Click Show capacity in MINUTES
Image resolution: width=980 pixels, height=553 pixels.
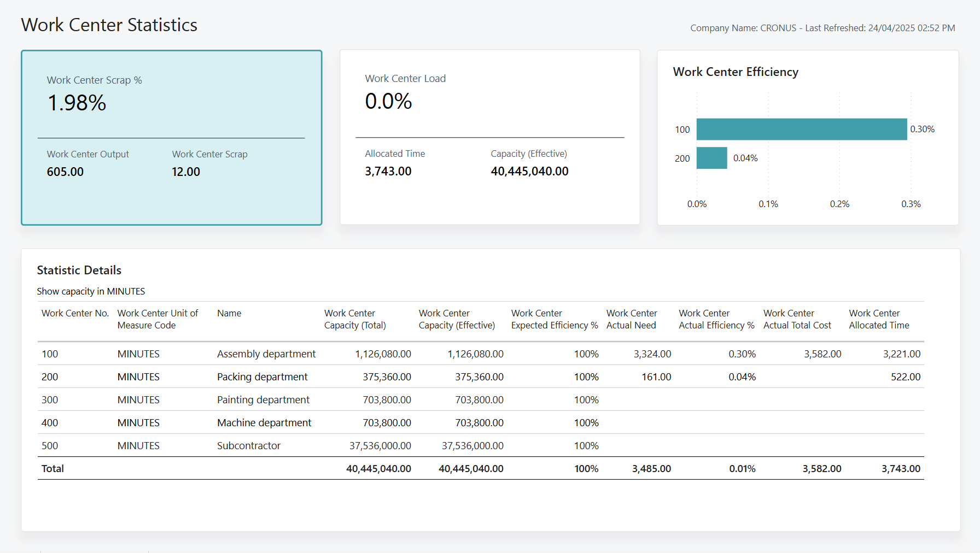coord(91,291)
